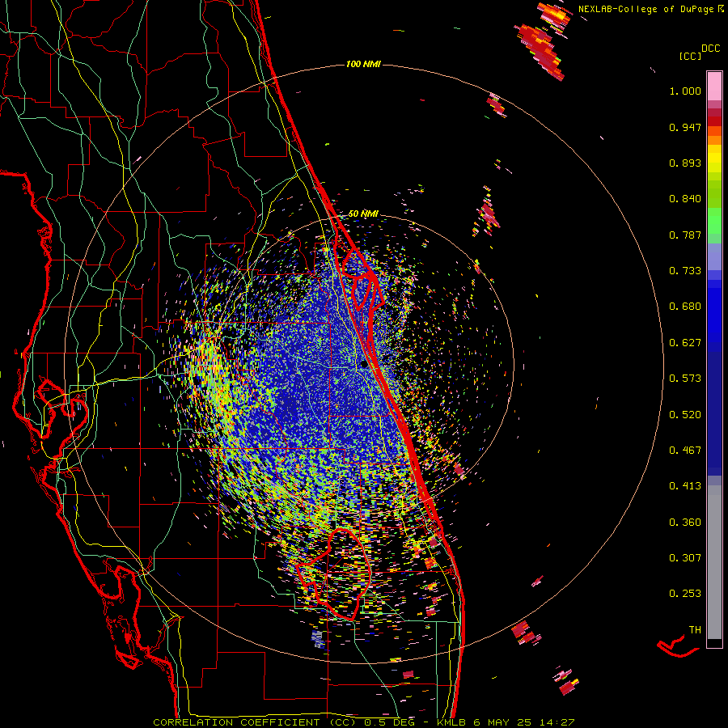Click the 0.520 color scale value
The height and width of the screenshot is (728, 728).
(685, 415)
